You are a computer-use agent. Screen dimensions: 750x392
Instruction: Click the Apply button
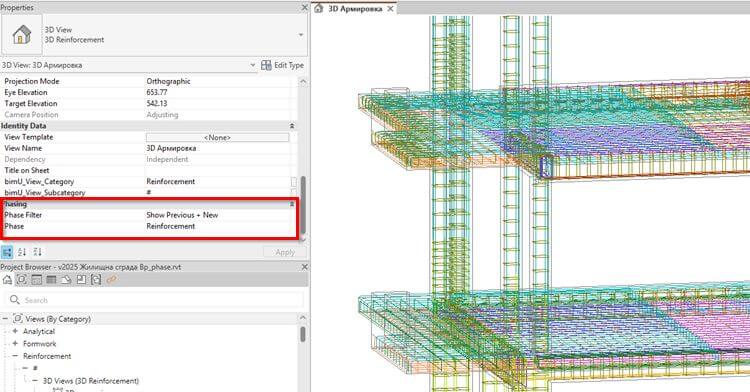pyautogui.click(x=285, y=252)
